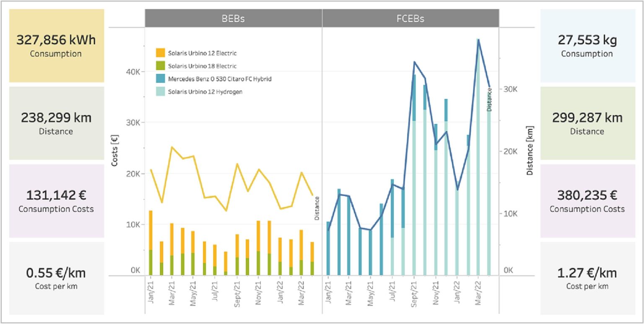Click the 299,287 km Distance card
The height and width of the screenshot is (324, 644).
(x=587, y=123)
